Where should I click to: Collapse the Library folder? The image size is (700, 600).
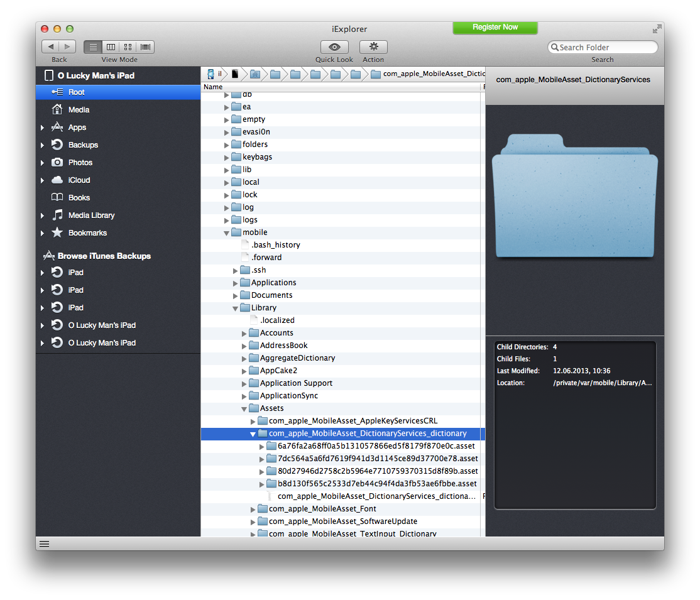(x=235, y=308)
